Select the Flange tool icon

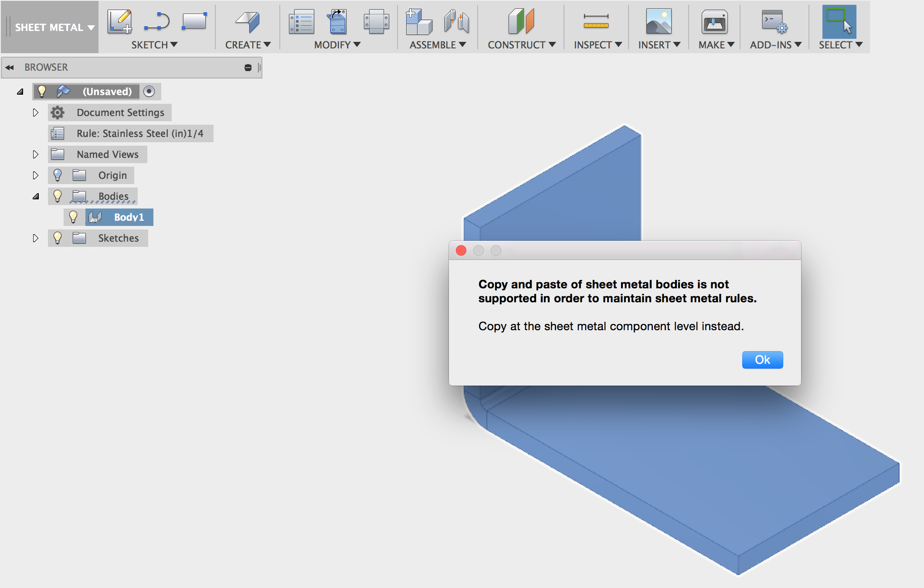[248, 21]
